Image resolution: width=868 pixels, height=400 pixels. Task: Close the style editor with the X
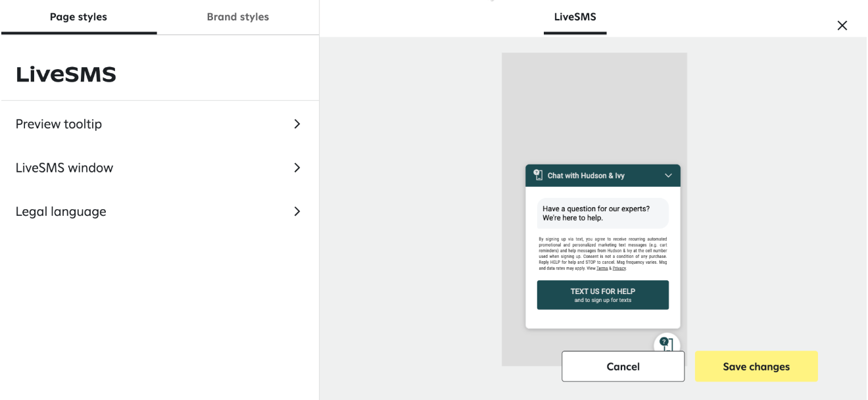pos(842,26)
